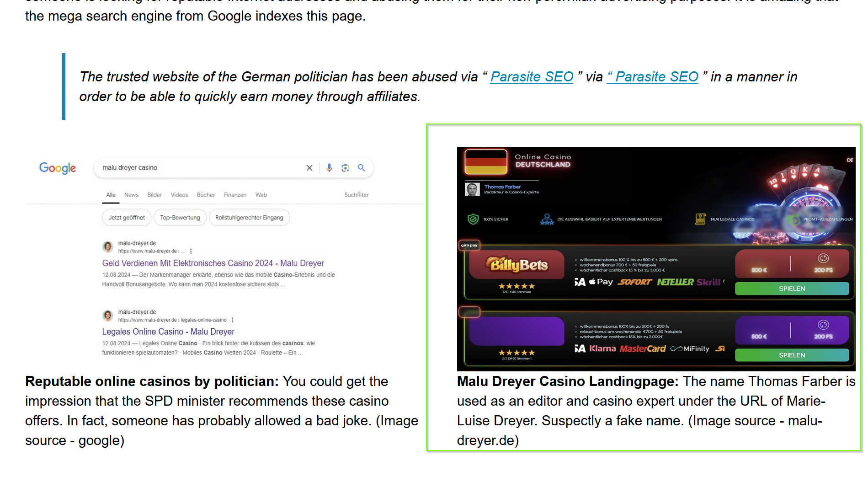Switch to the Bilder tab

point(154,195)
